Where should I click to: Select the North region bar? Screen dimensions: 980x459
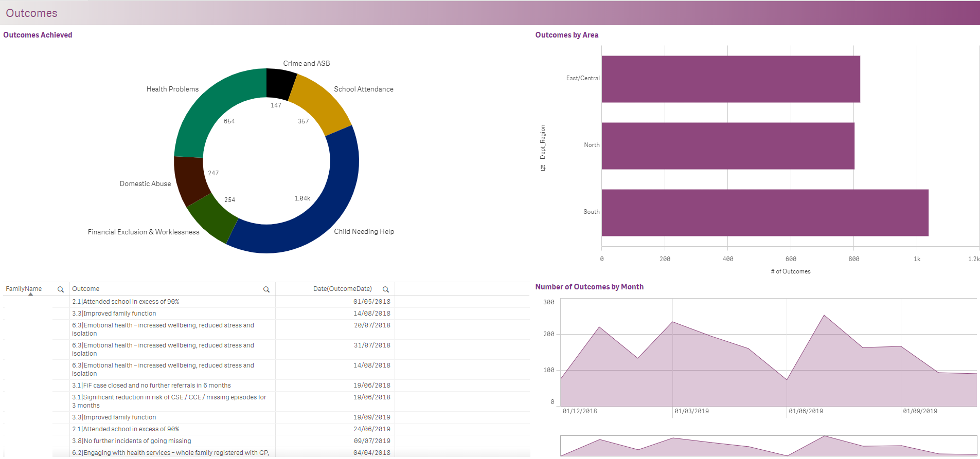click(727, 146)
